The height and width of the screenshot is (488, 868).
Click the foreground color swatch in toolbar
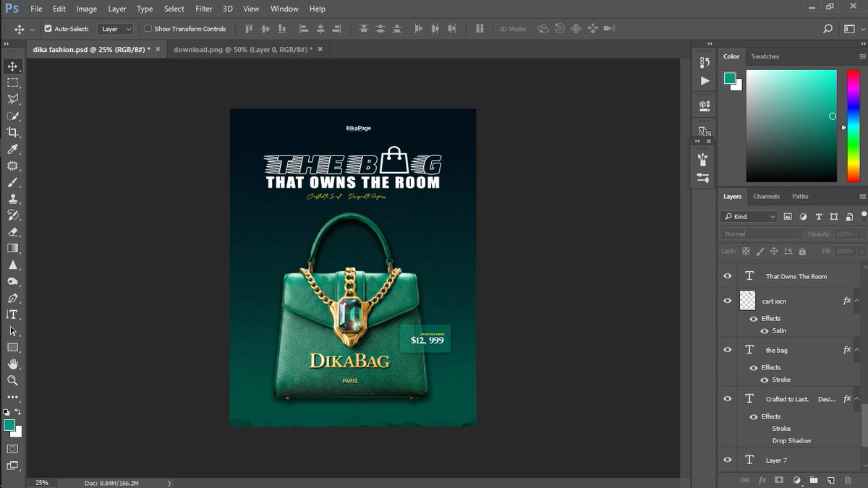pyautogui.click(x=9, y=425)
